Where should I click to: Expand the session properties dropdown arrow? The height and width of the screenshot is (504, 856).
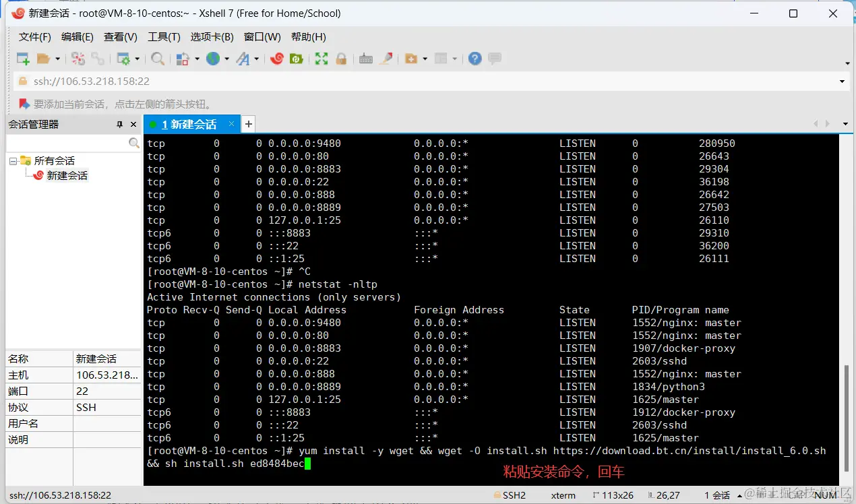tap(137, 59)
